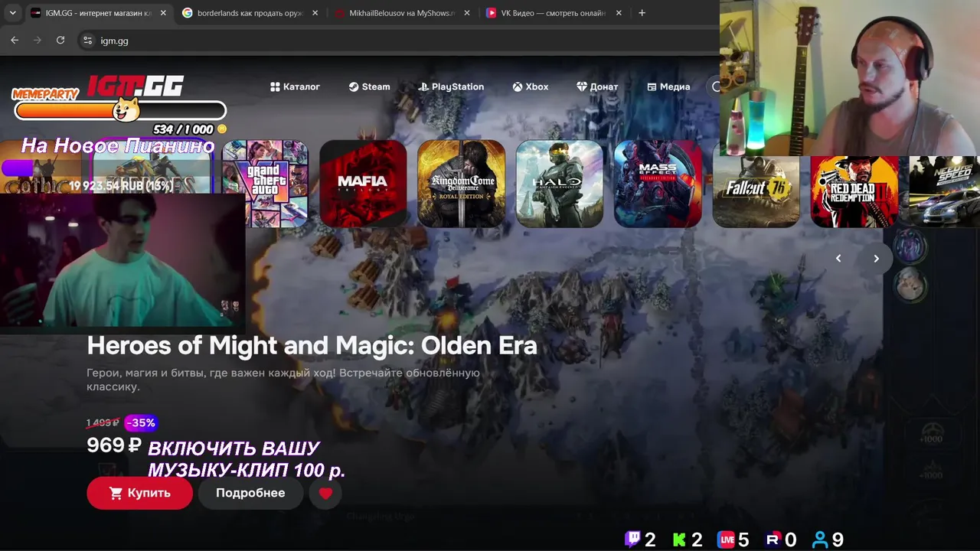Screen dimensions: 980x551
Task: Close the IGM.GG browser tab
Action: [163, 13]
